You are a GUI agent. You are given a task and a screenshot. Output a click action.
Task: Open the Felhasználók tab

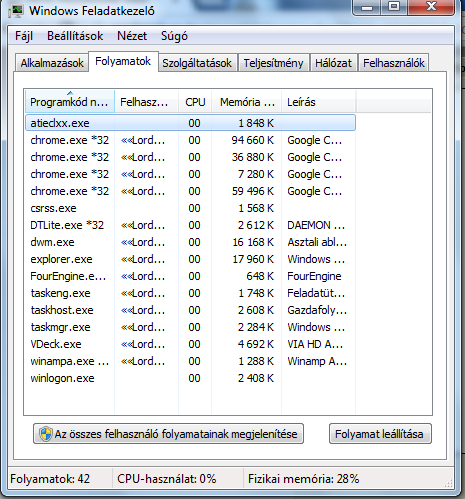[394, 63]
